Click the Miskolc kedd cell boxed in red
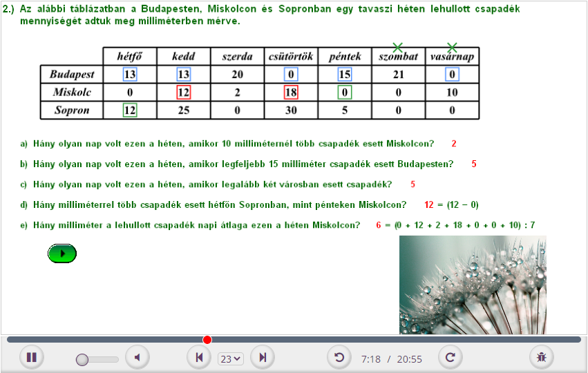This screenshot has height=373, width=588. point(184,92)
